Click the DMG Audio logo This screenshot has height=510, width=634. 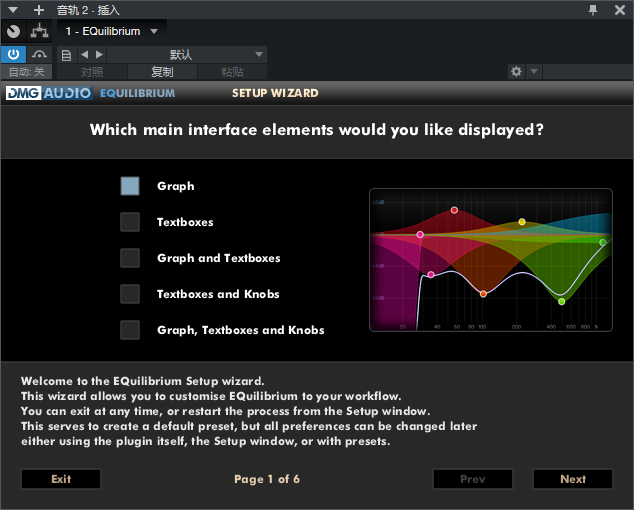coord(49,93)
